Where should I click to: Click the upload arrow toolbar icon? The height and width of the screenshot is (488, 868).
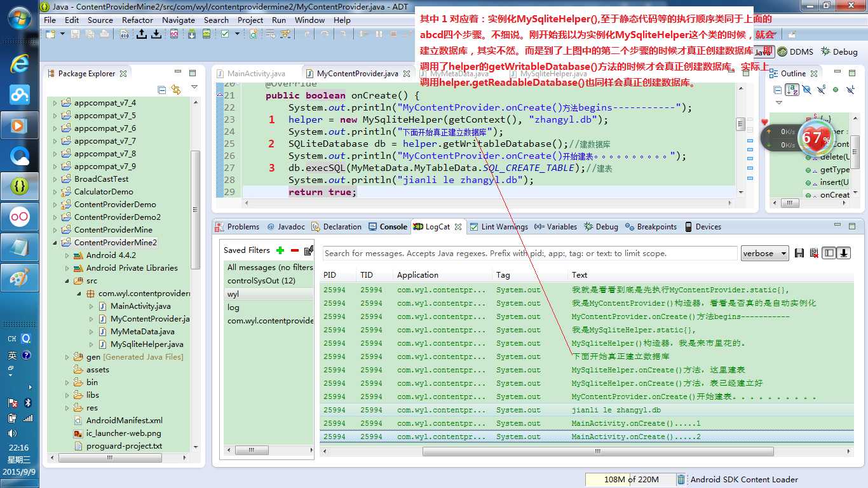pos(141,34)
